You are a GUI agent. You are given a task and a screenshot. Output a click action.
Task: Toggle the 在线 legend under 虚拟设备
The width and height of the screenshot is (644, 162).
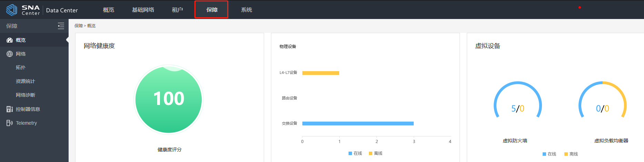[549, 154]
